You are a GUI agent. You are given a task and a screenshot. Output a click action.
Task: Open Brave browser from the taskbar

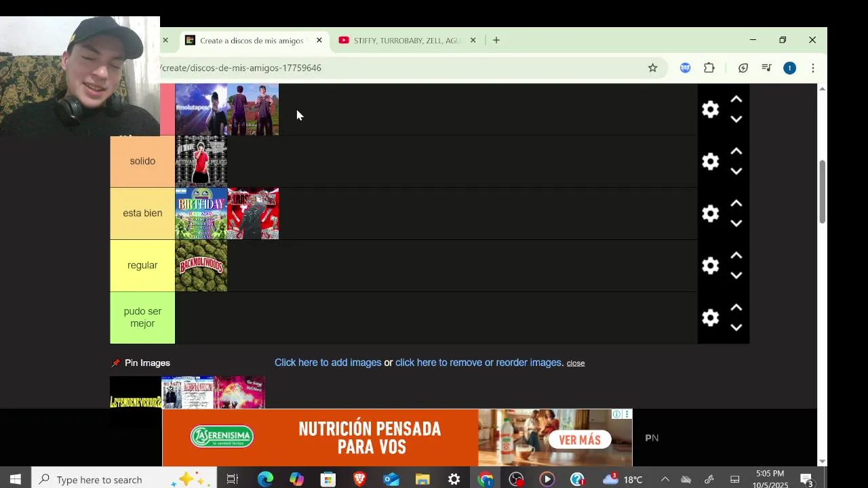click(x=359, y=479)
